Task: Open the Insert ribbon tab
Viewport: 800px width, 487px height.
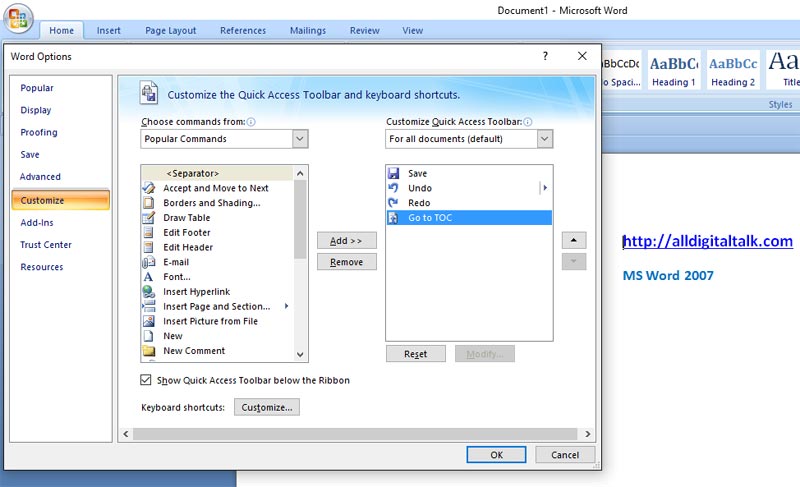Action: tap(109, 31)
